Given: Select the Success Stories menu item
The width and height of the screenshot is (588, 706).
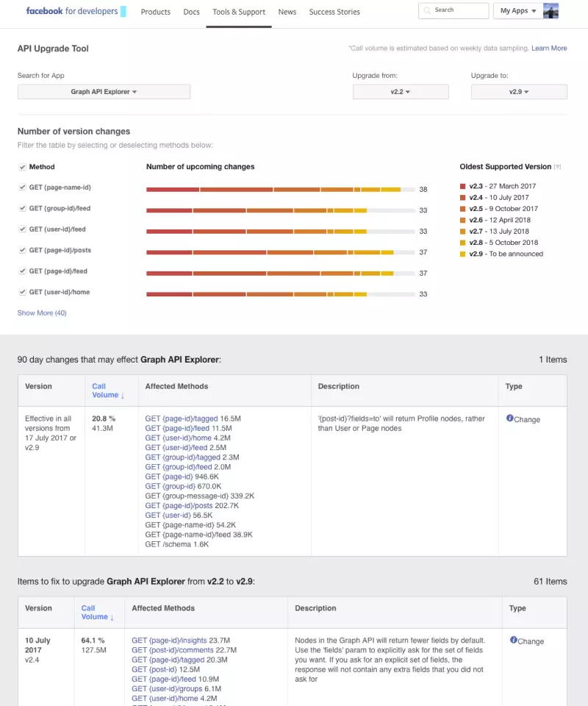Looking at the screenshot, I should (334, 12).
